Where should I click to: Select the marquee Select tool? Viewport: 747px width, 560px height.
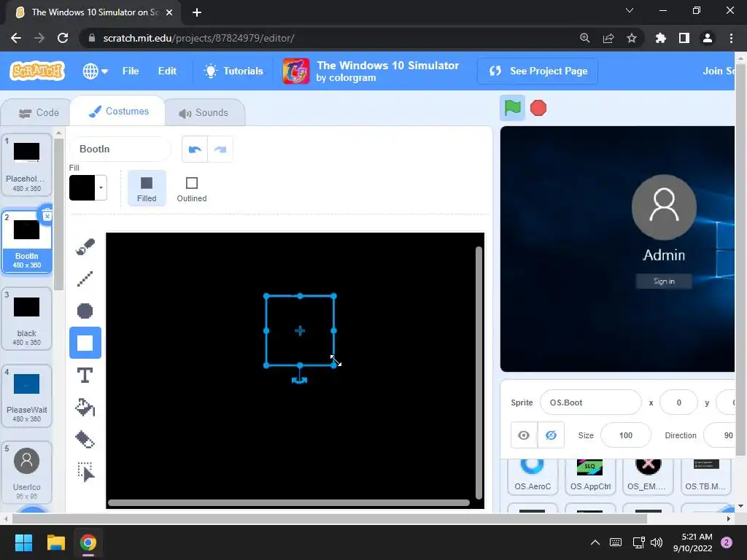click(x=85, y=472)
